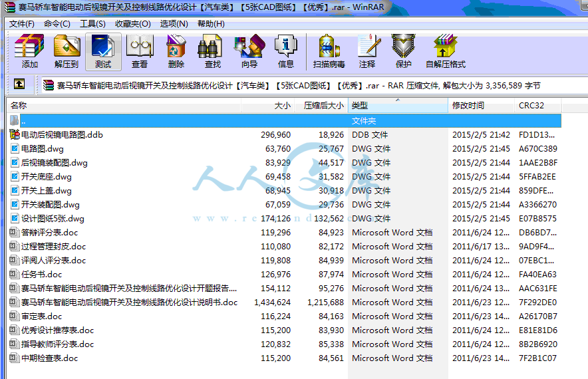Click the archive icon in address bar

(49, 86)
